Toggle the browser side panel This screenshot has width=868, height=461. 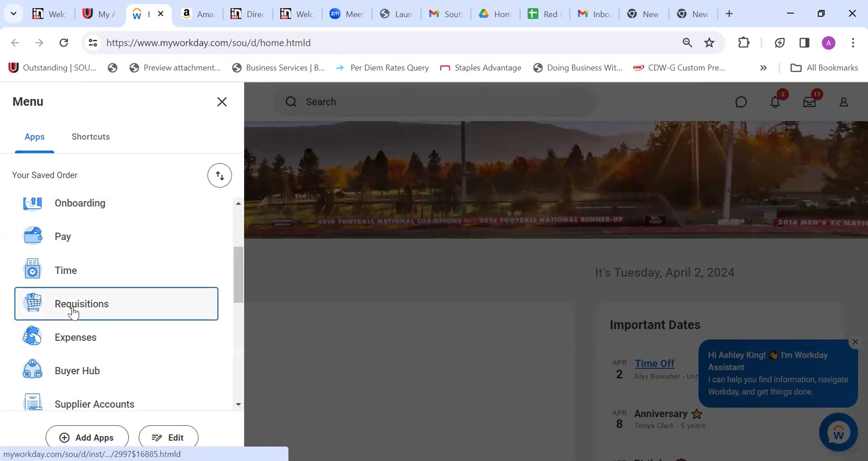coord(804,43)
